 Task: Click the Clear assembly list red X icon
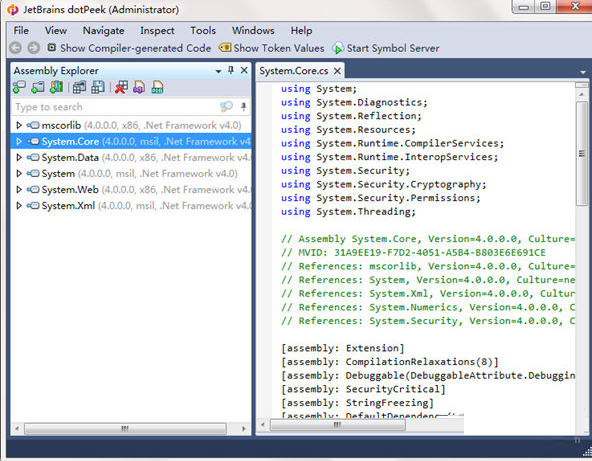121,88
